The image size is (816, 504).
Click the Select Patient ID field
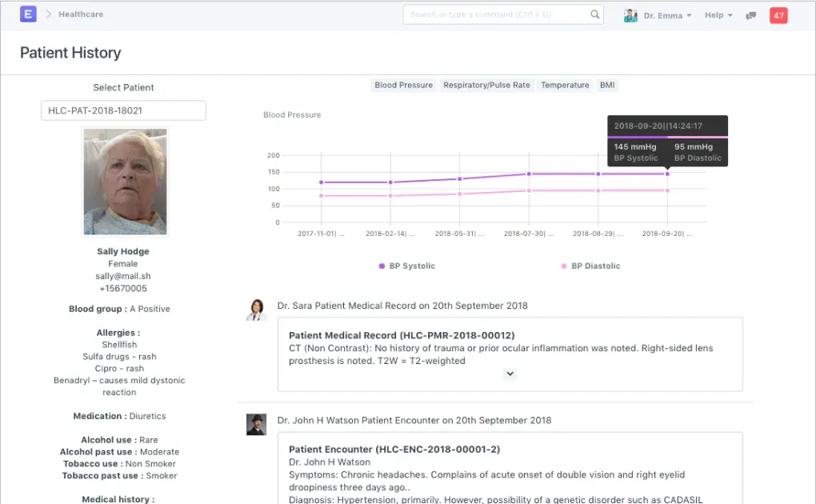pos(123,110)
